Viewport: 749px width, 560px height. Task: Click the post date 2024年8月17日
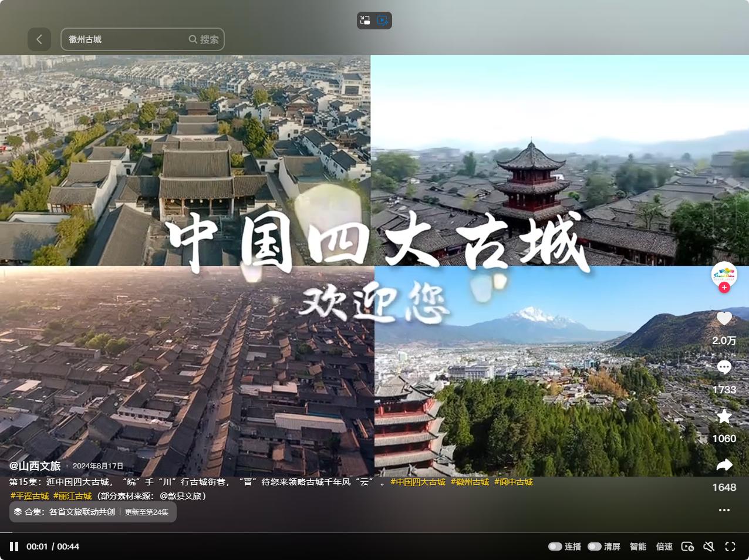tap(98, 466)
